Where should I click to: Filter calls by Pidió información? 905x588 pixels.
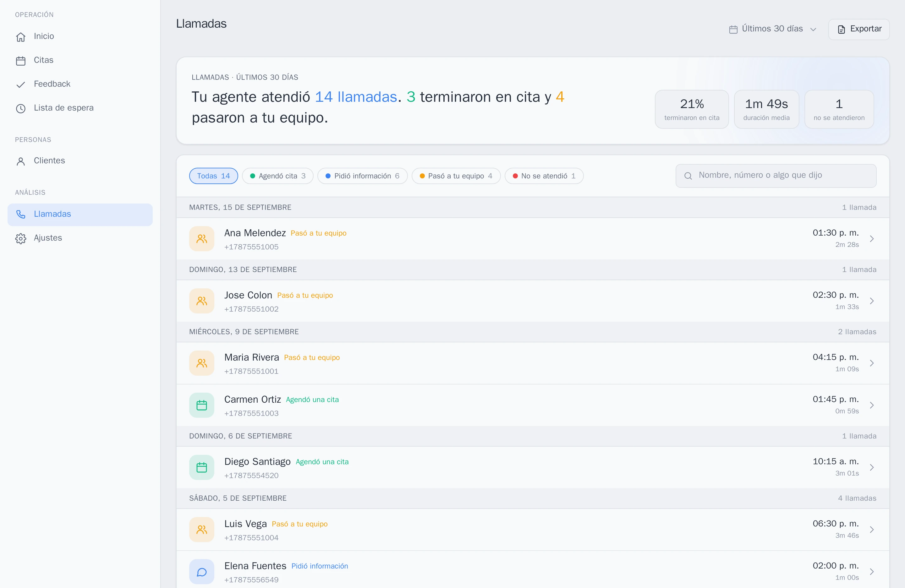pyautogui.click(x=362, y=176)
